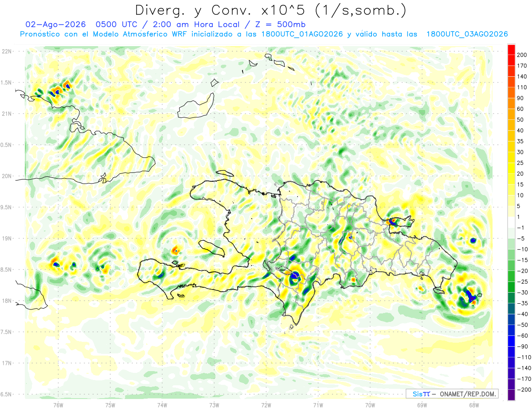Choose the purple swatch below -200

pyautogui.click(x=511, y=395)
